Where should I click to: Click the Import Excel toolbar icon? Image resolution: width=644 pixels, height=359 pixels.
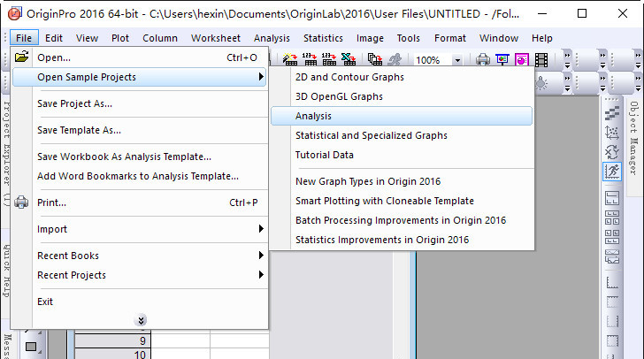(349, 59)
